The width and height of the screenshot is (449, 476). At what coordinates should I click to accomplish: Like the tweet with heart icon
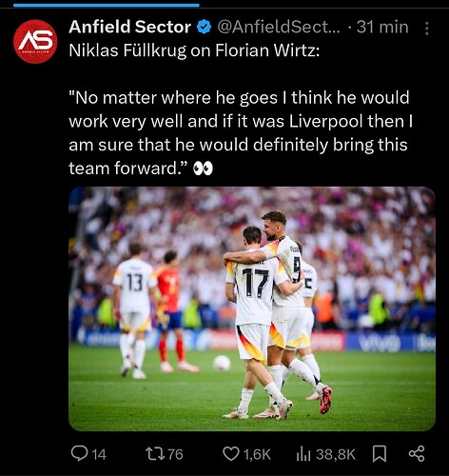coord(231,454)
